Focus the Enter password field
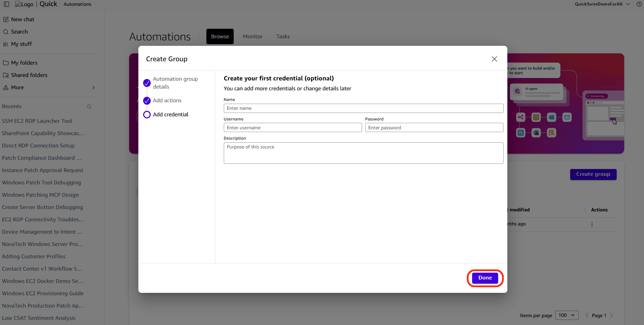The image size is (644, 325). pos(434,128)
